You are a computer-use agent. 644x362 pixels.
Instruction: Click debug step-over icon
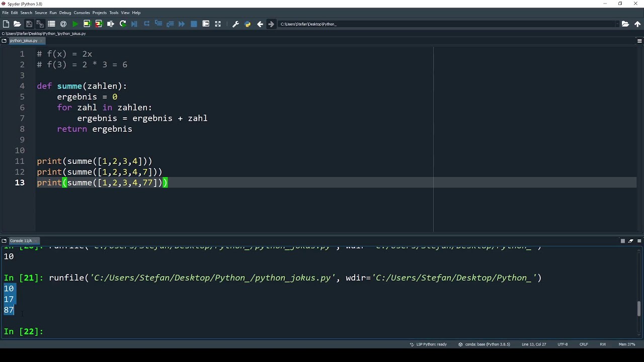[x=146, y=24]
